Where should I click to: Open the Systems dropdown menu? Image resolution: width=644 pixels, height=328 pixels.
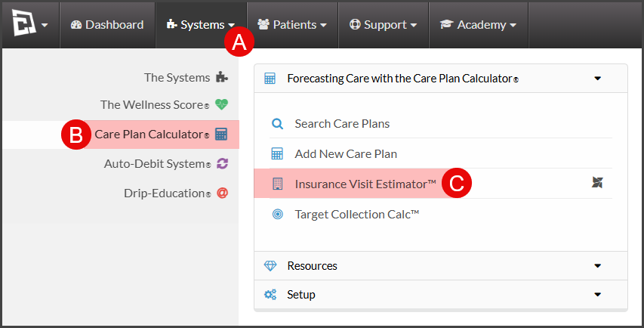(201, 25)
